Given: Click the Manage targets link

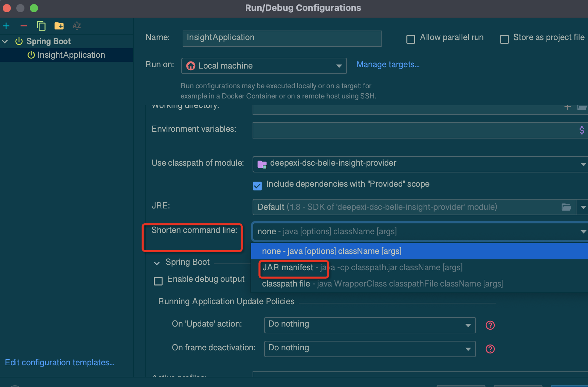Looking at the screenshot, I should [x=388, y=64].
